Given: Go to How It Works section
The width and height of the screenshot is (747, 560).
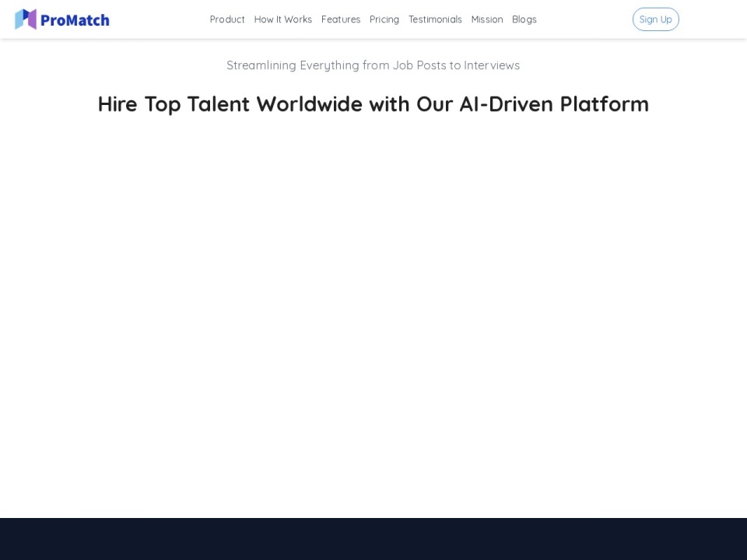Looking at the screenshot, I should (x=283, y=19).
